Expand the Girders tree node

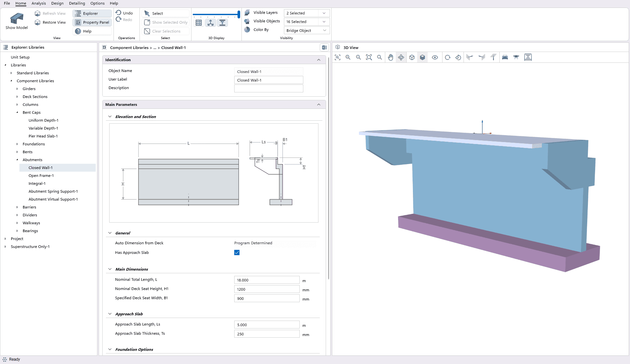[17, 89]
